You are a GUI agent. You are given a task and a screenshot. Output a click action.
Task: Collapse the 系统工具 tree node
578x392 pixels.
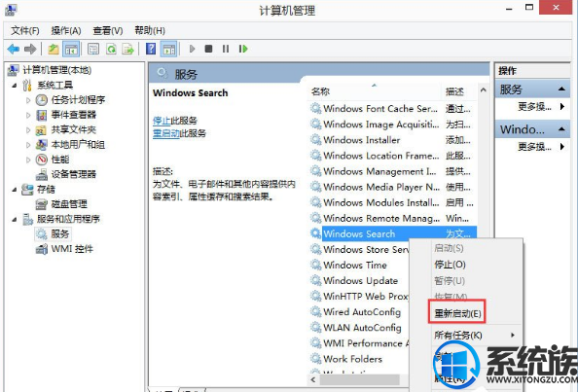(x=15, y=86)
